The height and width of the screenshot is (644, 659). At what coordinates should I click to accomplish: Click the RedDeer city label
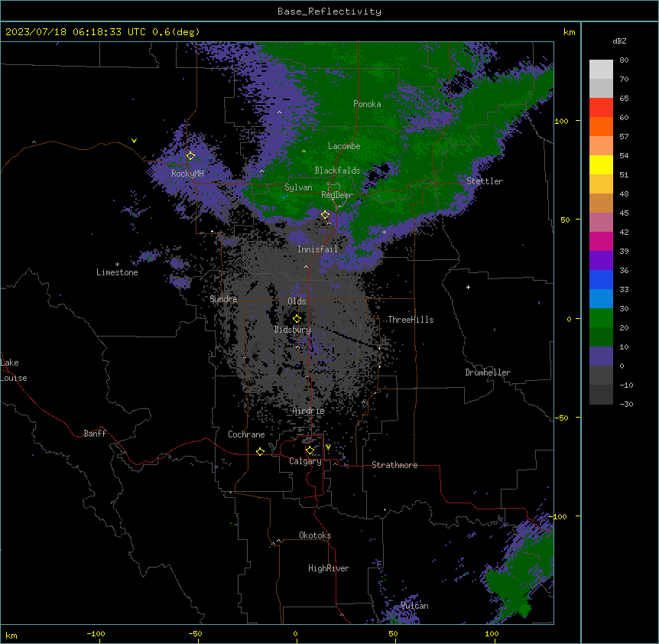(337, 195)
